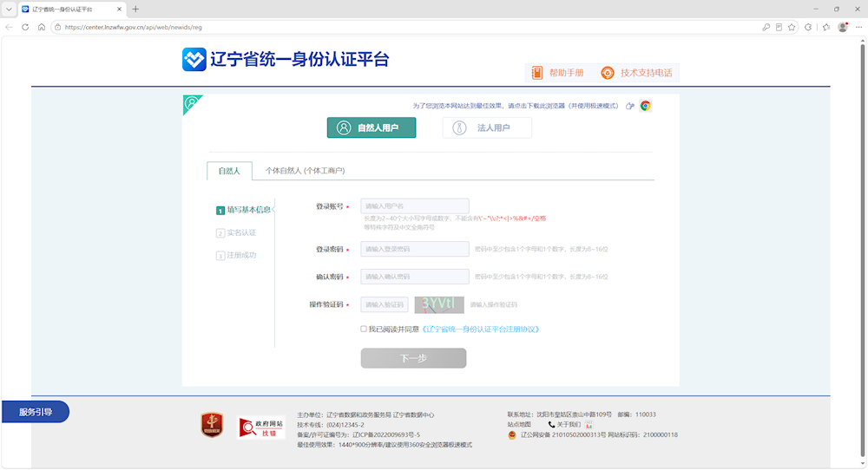Select the 自然人用户 user type button

tap(372, 127)
